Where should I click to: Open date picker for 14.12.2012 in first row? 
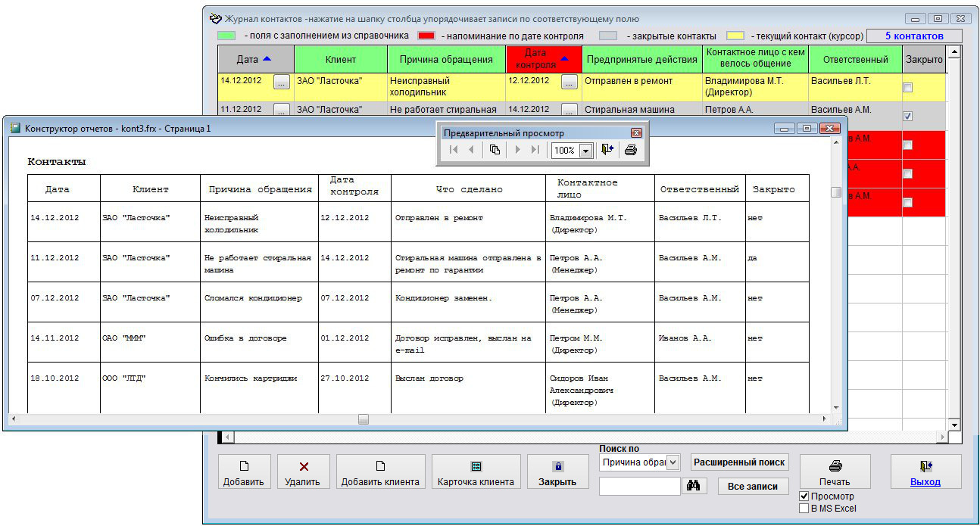click(282, 82)
